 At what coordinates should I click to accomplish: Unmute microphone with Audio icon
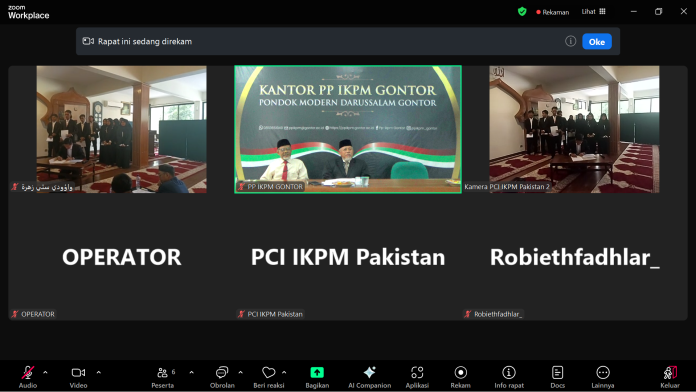(x=28, y=377)
